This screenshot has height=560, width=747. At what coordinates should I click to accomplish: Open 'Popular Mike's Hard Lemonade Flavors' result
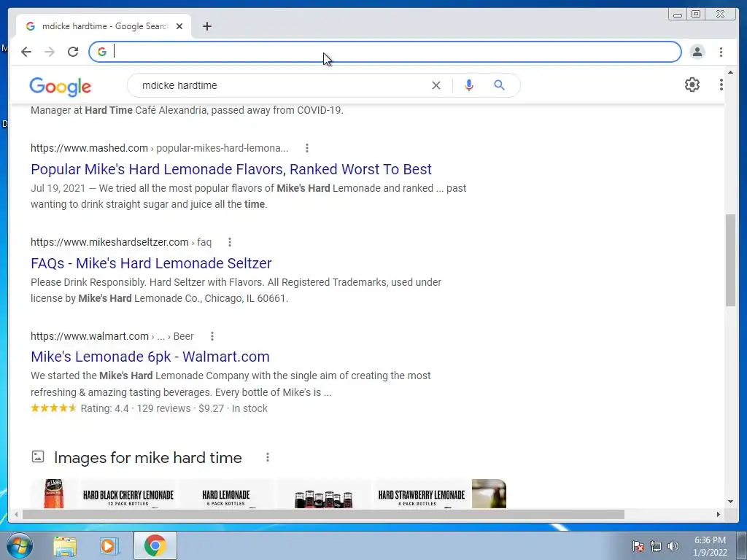click(231, 169)
